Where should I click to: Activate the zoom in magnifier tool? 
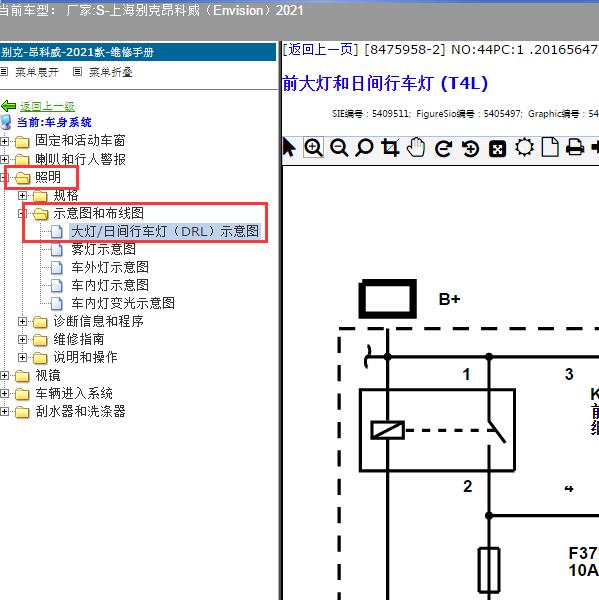click(313, 147)
